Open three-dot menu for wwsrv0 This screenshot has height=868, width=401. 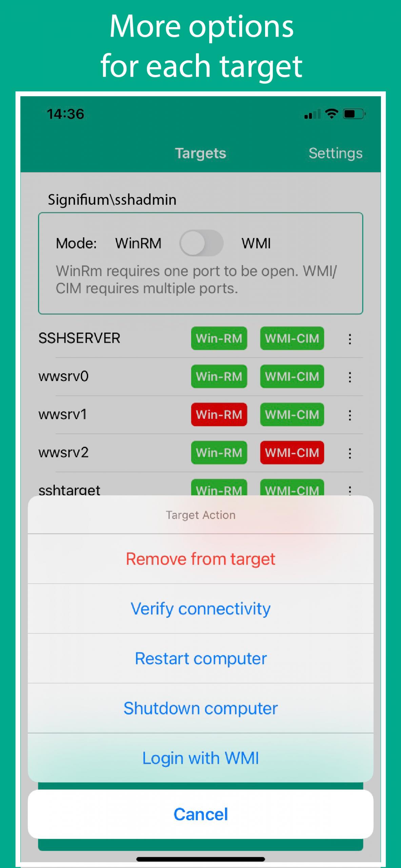(x=350, y=377)
